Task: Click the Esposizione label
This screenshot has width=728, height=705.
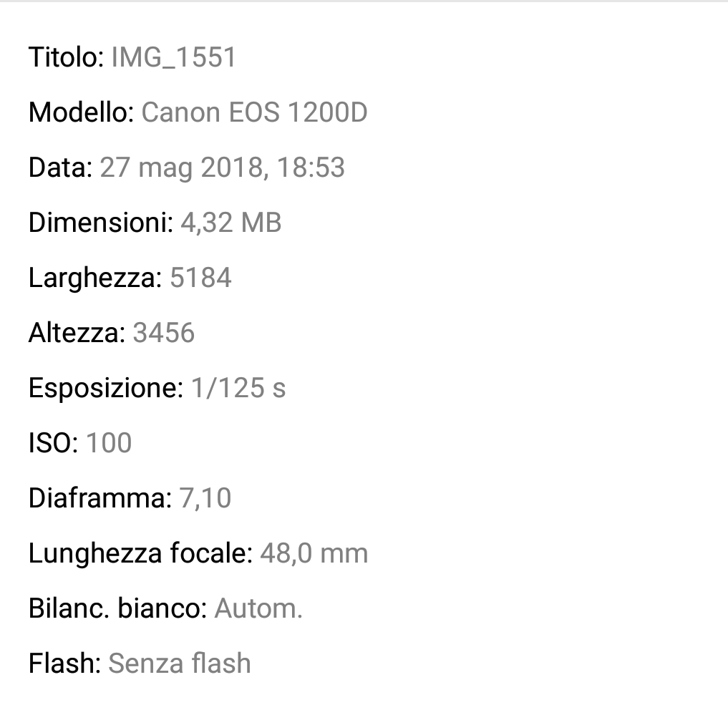Action: 107,388
